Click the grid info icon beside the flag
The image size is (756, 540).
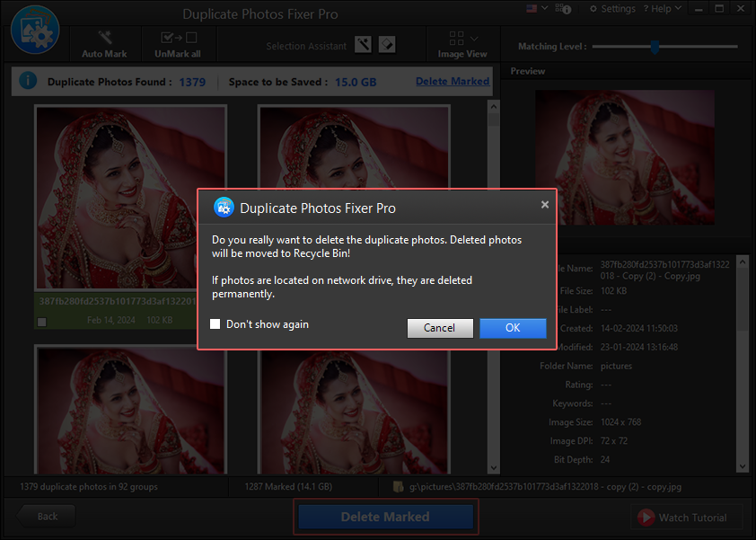tap(563, 9)
